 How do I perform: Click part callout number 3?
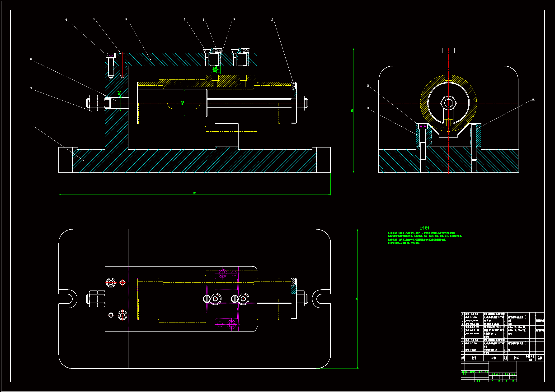[31, 59]
